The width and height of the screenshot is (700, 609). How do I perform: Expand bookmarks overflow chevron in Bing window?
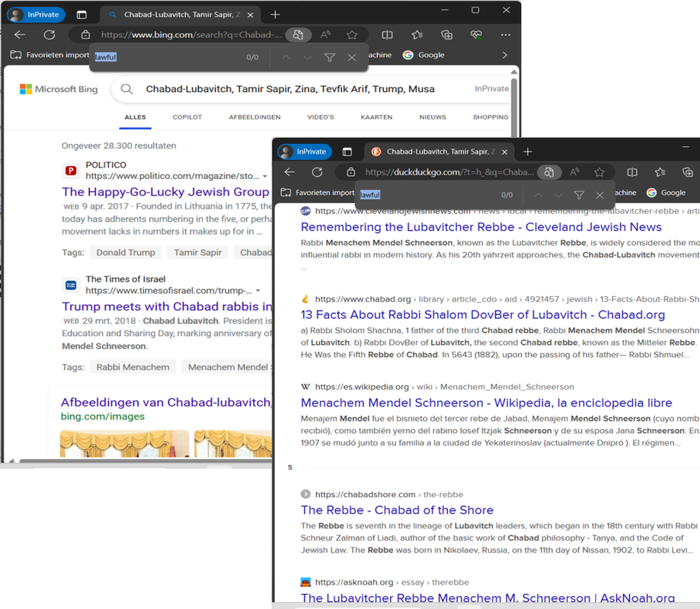(505, 55)
